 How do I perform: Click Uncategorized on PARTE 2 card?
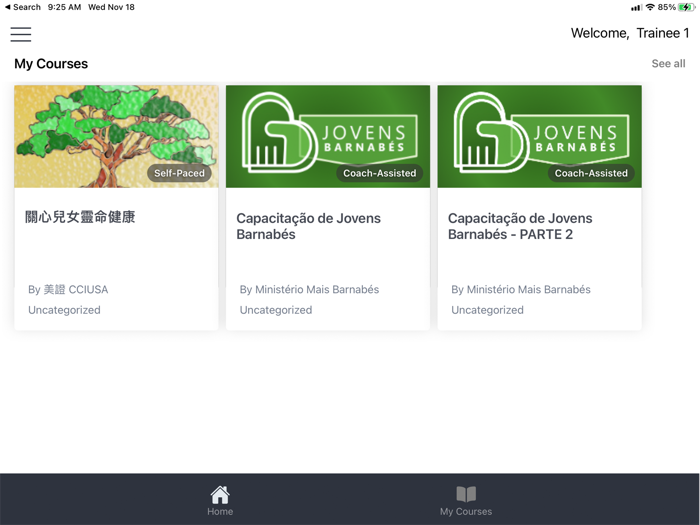click(x=488, y=310)
